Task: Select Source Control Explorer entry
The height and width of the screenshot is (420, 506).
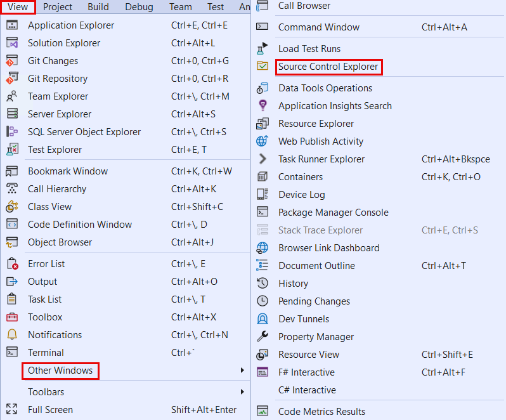Action: pyautogui.click(x=328, y=67)
